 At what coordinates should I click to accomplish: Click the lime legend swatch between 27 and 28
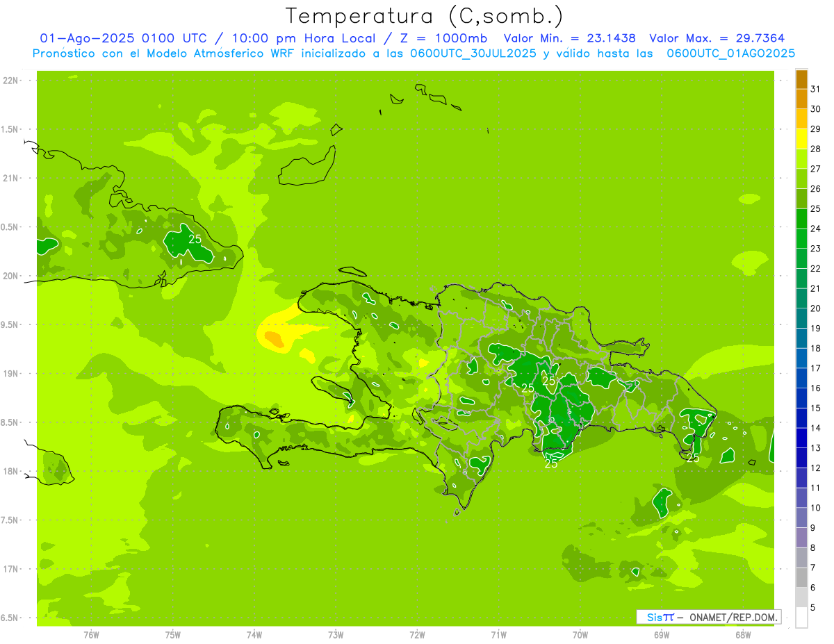tap(801, 158)
